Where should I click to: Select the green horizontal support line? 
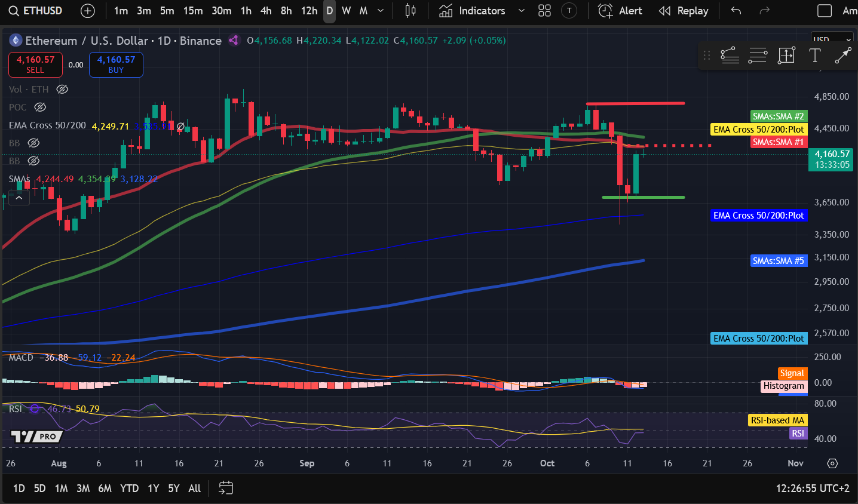(643, 197)
